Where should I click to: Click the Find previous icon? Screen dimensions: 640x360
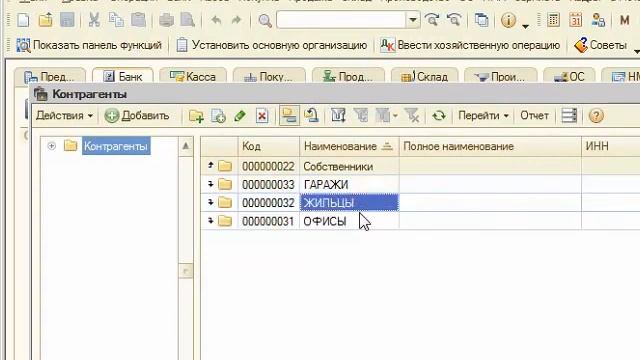(454, 20)
